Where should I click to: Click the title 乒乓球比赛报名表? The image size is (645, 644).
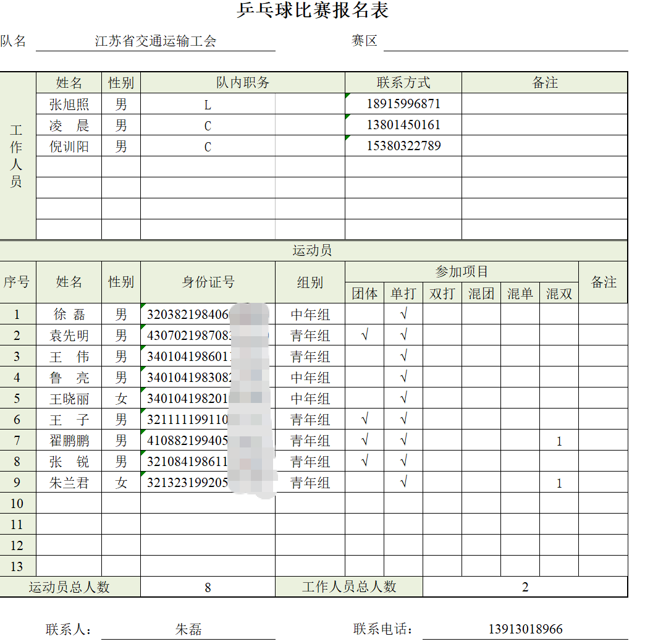click(313, 10)
